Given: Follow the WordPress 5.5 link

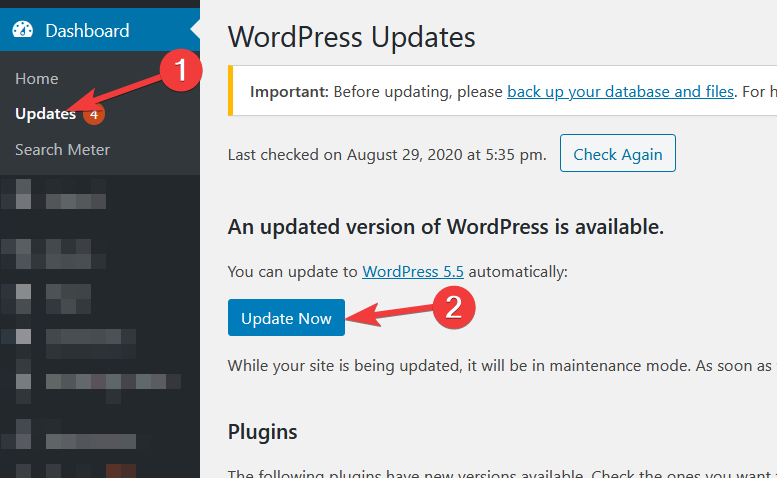Looking at the screenshot, I should pyautogui.click(x=413, y=271).
